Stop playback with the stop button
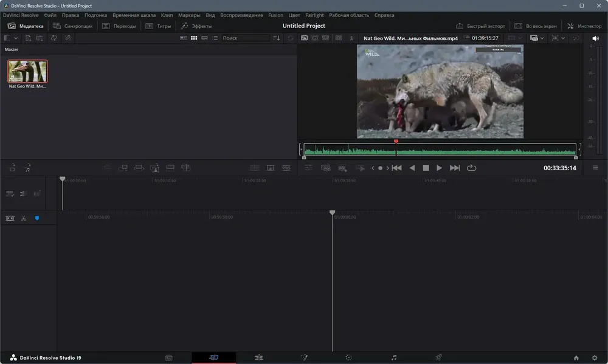The image size is (608, 364). point(426,168)
